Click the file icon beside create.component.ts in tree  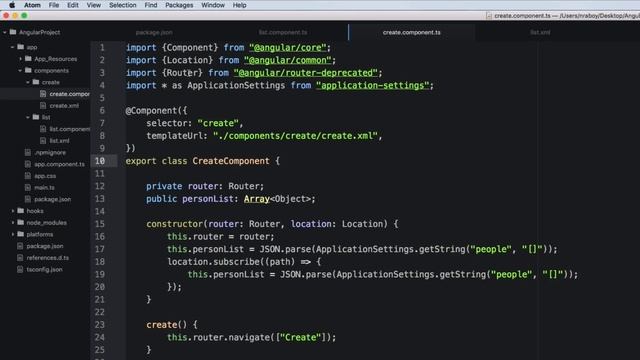[x=43, y=94]
